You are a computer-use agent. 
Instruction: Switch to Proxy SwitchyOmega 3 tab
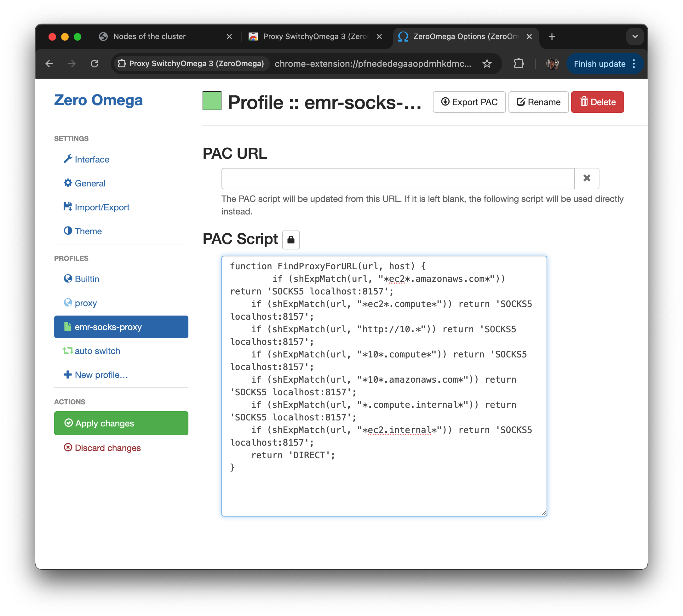click(315, 37)
